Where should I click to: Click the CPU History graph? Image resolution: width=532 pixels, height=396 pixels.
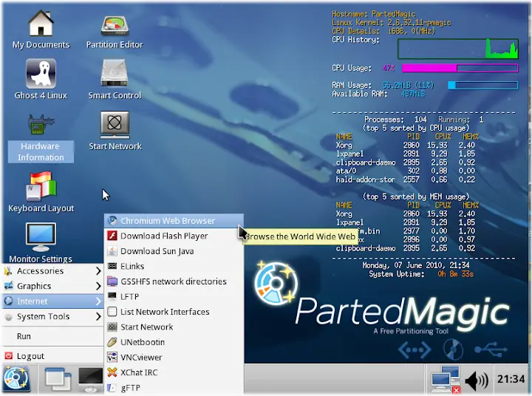[x=457, y=49]
